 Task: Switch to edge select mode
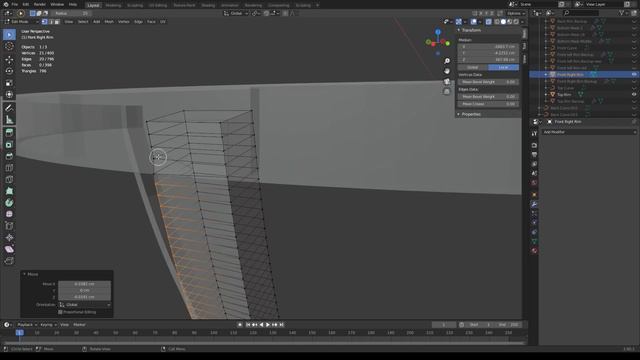[x=51, y=22]
